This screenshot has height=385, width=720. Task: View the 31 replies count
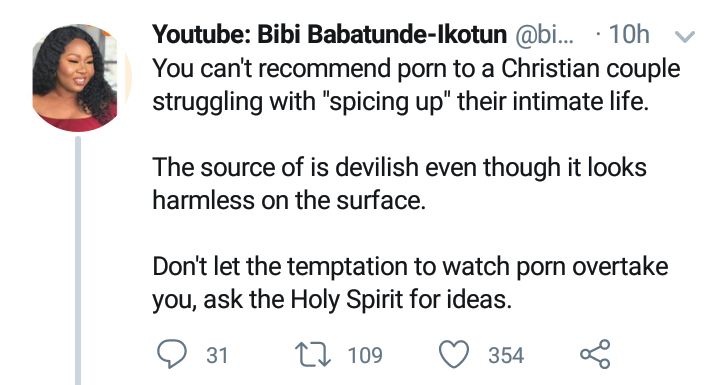[x=217, y=355]
